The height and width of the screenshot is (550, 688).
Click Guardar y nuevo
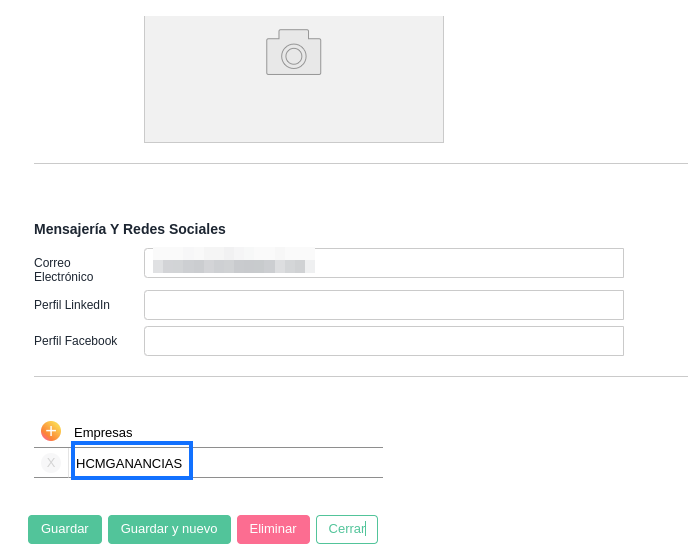coord(169,529)
